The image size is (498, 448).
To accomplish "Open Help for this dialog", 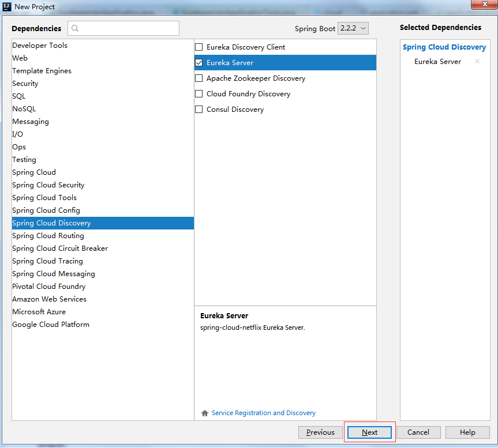I will click(x=467, y=432).
